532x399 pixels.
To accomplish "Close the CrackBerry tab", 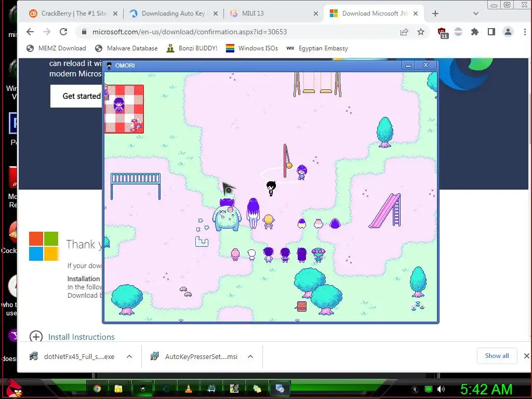I will [x=115, y=14].
